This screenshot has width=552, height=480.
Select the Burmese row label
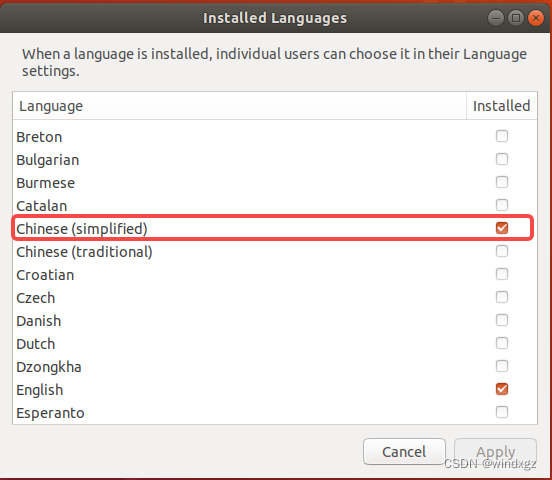45,183
